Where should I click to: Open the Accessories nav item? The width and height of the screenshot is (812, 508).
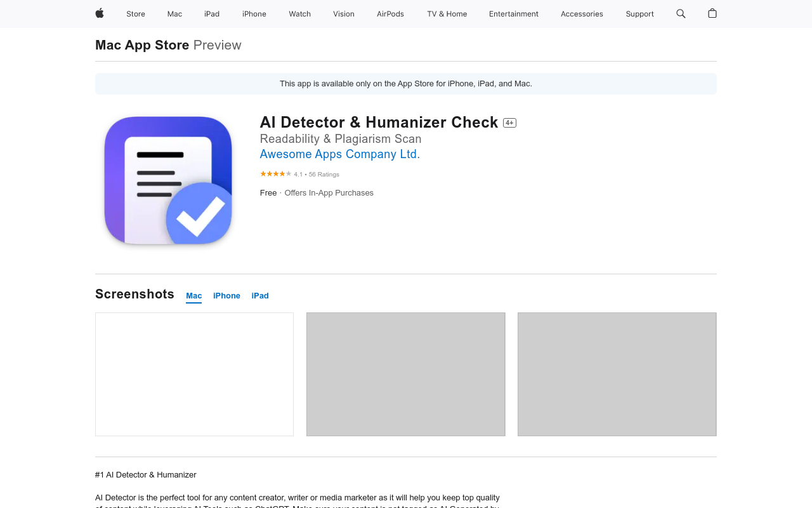582,14
